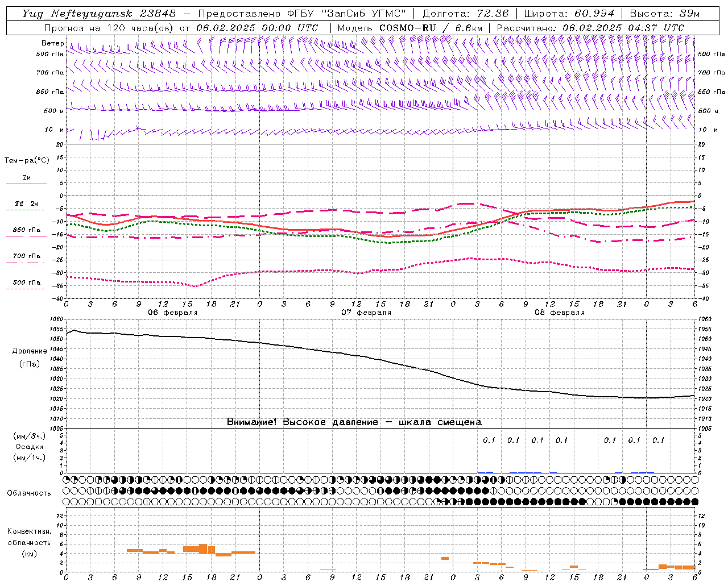This screenshot has height=582, width=728.
Task: Click the (км) unit label under convective cloudiness
Action: pyautogui.click(x=29, y=554)
